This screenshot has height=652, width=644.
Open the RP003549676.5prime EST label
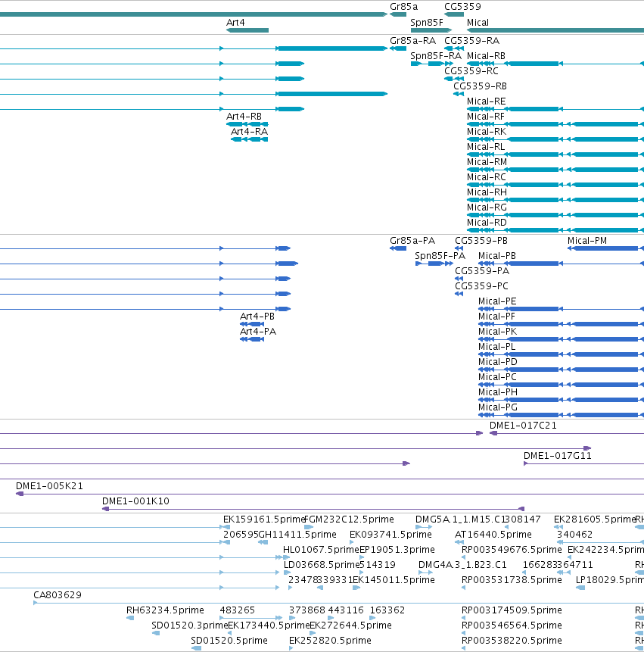click(512, 550)
